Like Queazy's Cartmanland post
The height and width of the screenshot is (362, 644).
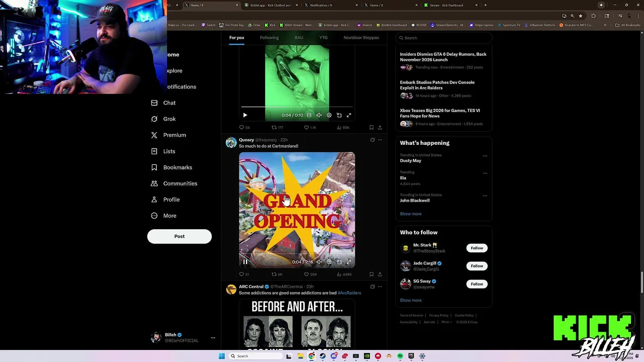tap(310, 275)
